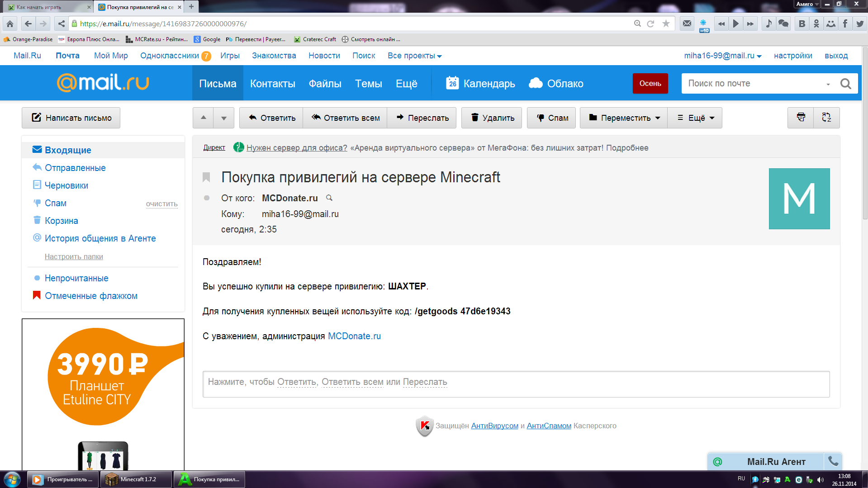The image size is (868, 488).
Task: Reload the page with the refresh icon
Action: tap(650, 24)
